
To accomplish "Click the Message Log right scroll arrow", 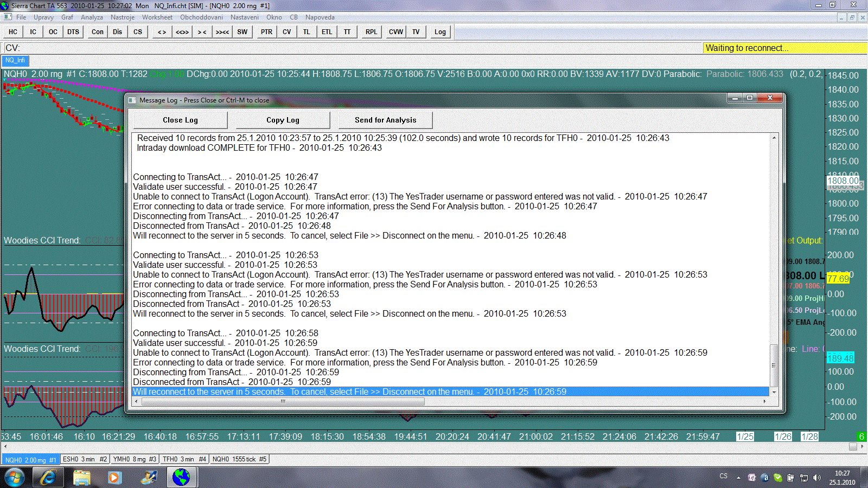I will pyautogui.click(x=765, y=402).
